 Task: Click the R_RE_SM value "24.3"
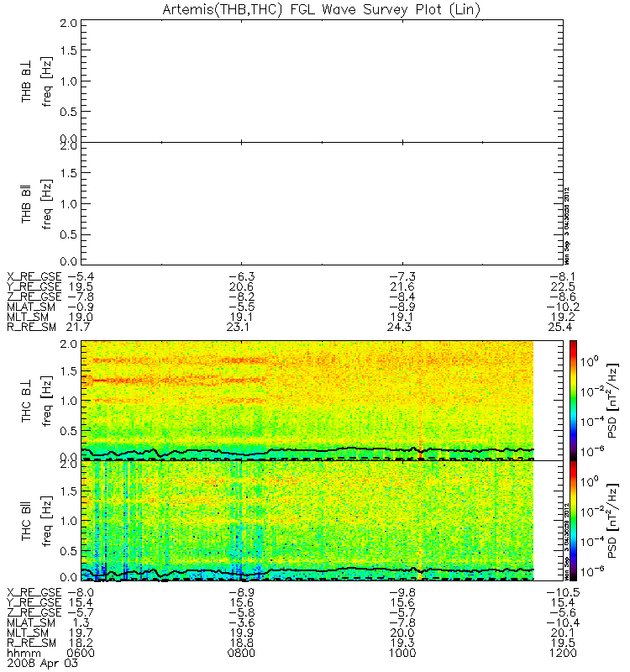400,328
